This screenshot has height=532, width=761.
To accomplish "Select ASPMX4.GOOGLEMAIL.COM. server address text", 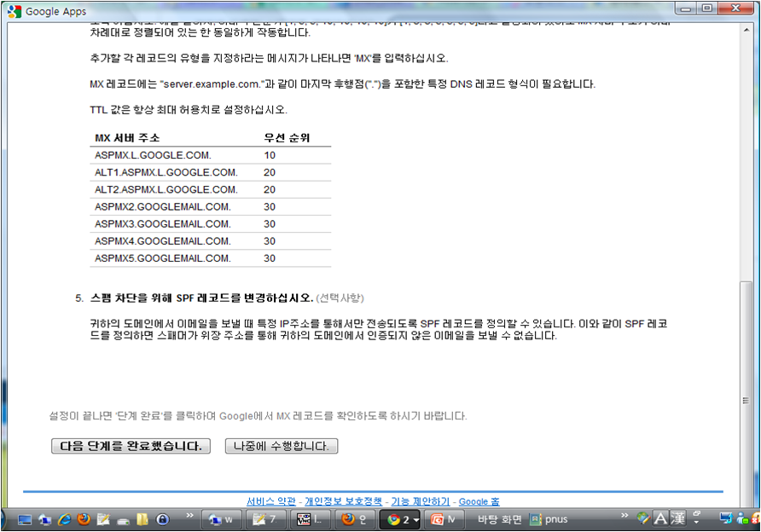I will click(163, 241).
